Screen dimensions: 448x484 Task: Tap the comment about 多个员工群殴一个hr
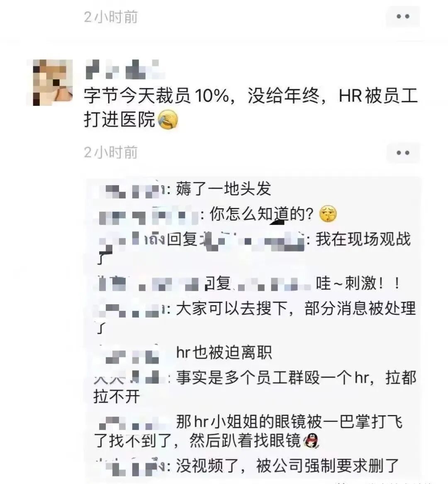coord(255,387)
